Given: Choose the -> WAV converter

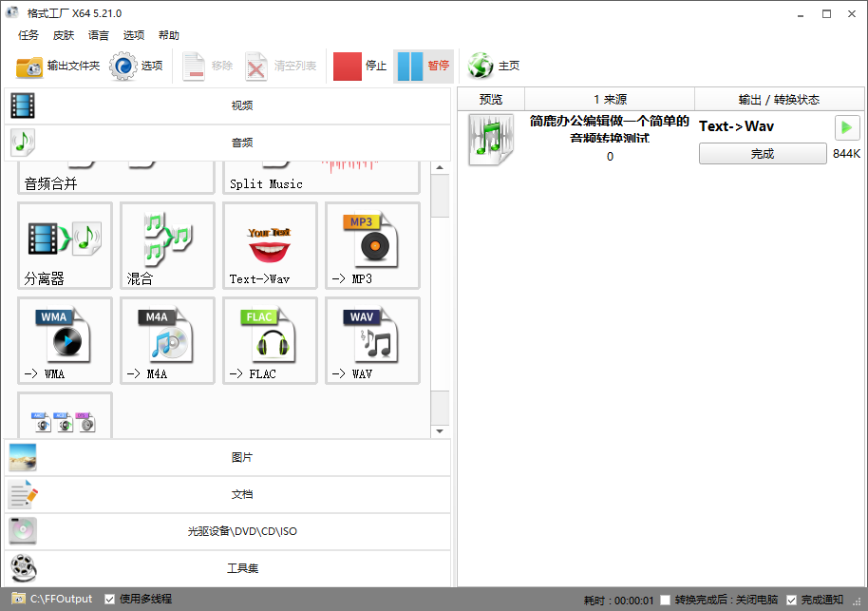Looking at the screenshot, I should tap(372, 341).
